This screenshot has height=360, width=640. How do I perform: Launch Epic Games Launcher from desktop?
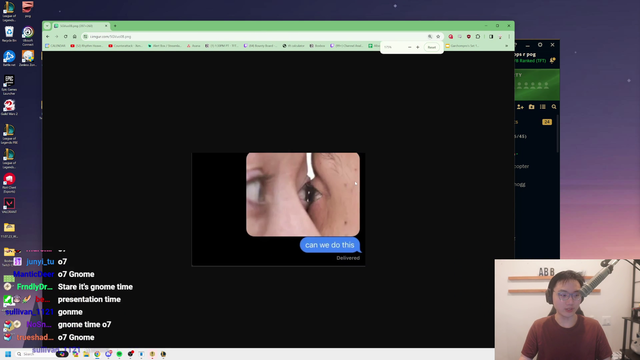[9, 85]
